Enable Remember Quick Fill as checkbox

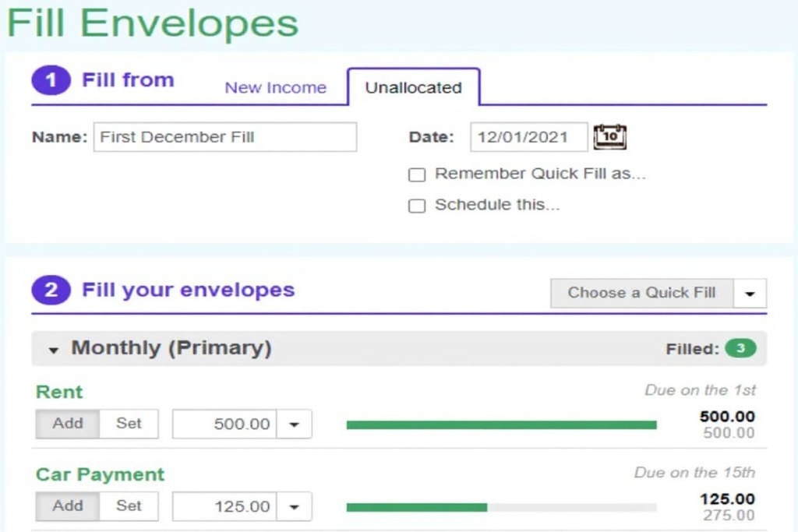click(x=418, y=174)
